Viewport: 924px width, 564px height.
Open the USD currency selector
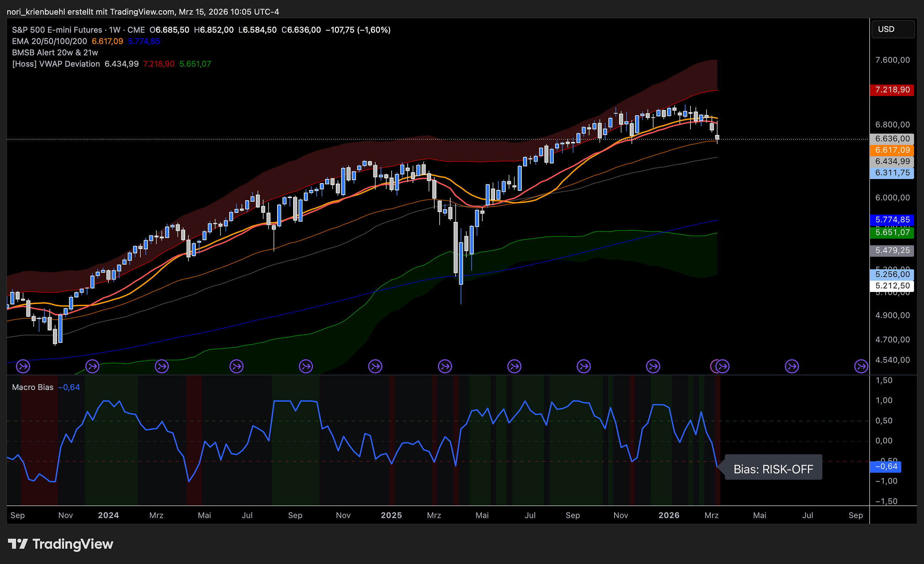point(892,29)
